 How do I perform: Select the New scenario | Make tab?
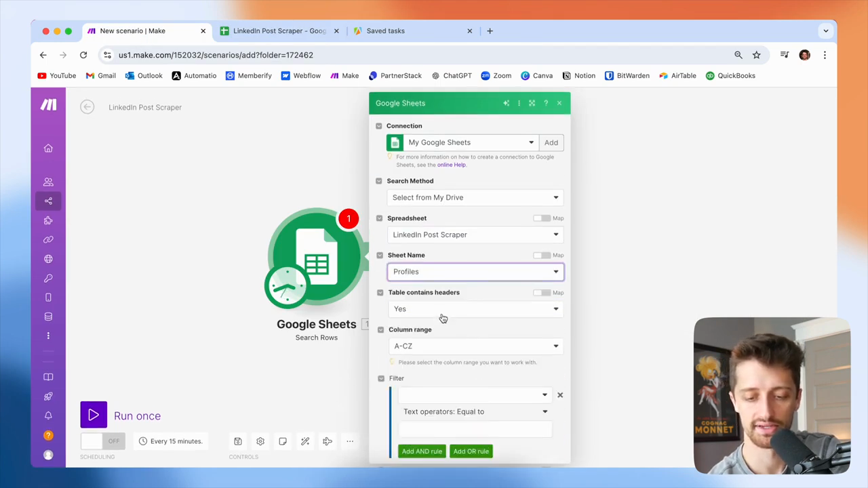(x=146, y=30)
